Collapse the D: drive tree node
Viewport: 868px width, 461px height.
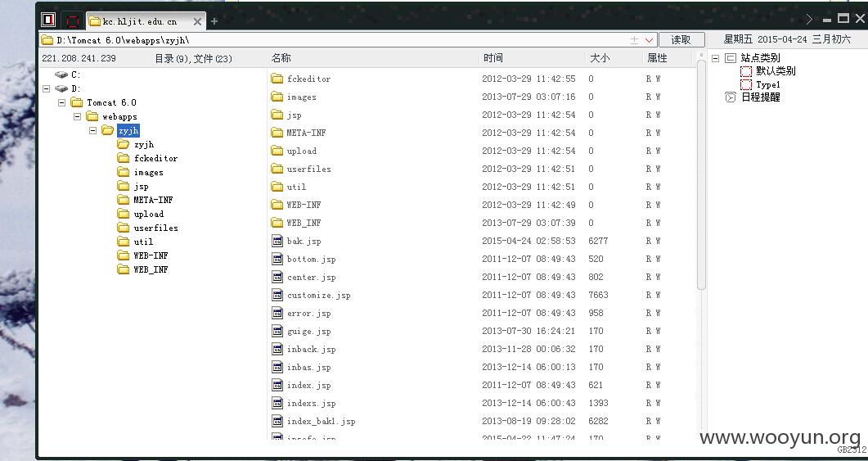[46, 88]
